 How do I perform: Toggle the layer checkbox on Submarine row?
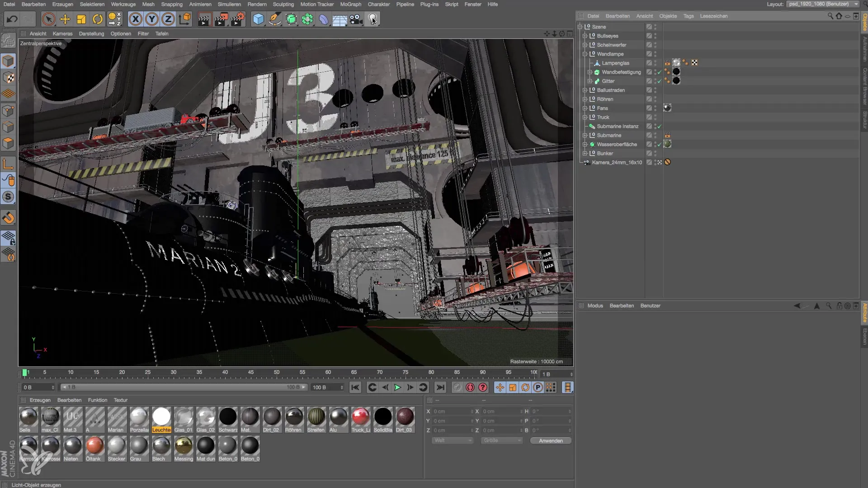[649, 135]
